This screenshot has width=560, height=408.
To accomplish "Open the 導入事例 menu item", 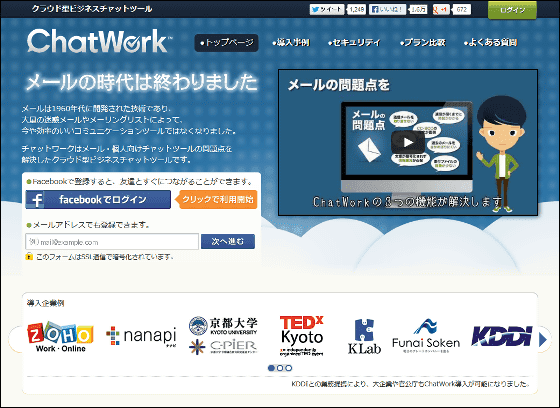I will [x=290, y=43].
